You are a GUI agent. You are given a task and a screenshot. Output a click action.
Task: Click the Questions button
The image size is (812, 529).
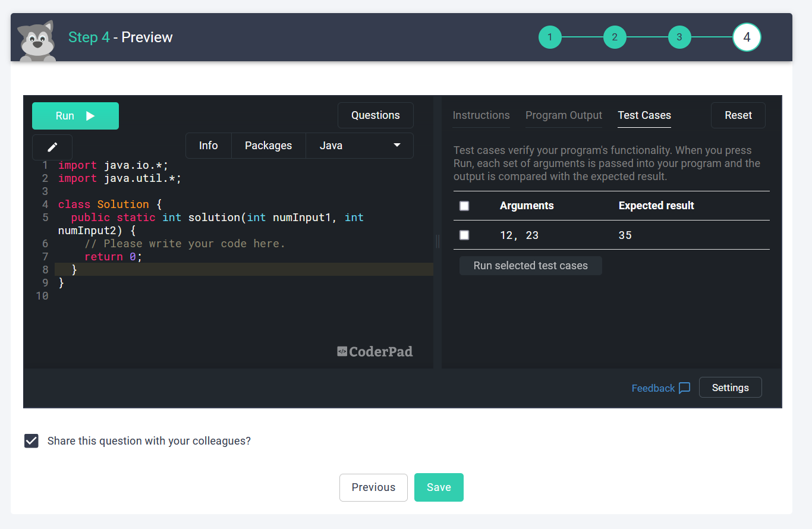coord(376,115)
